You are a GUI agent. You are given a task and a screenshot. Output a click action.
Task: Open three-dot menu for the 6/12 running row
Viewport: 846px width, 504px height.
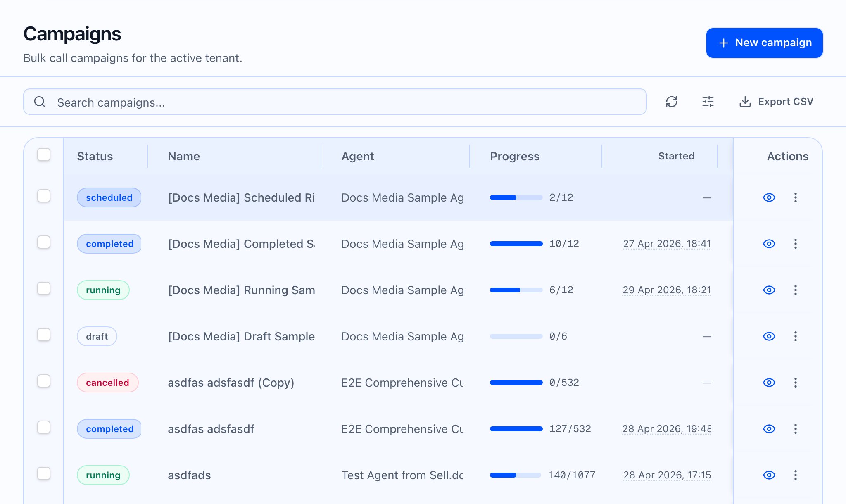point(795,290)
